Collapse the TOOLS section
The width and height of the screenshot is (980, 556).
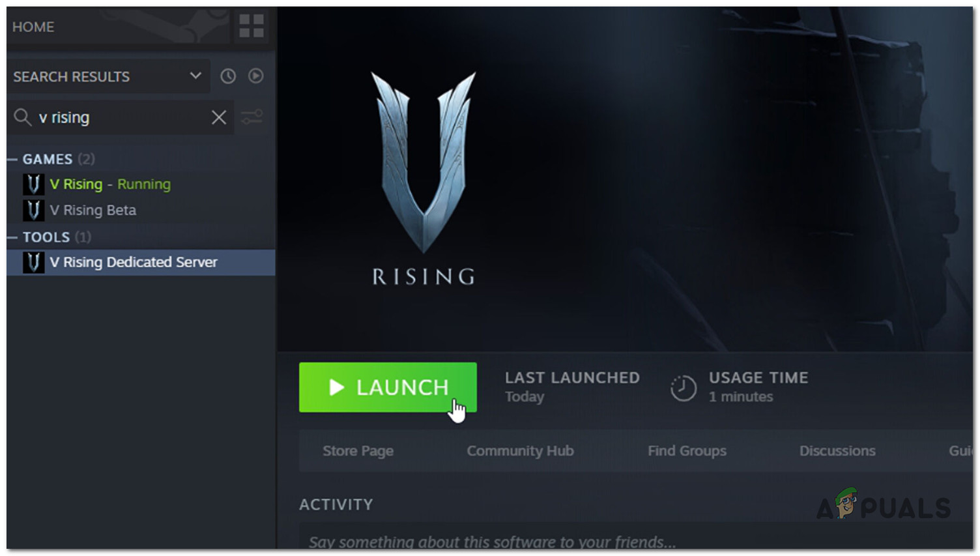point(10,237)
